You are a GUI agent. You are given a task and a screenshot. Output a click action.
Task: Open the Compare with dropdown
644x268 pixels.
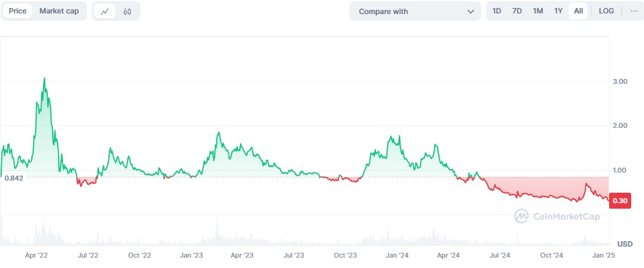(415, 12)
